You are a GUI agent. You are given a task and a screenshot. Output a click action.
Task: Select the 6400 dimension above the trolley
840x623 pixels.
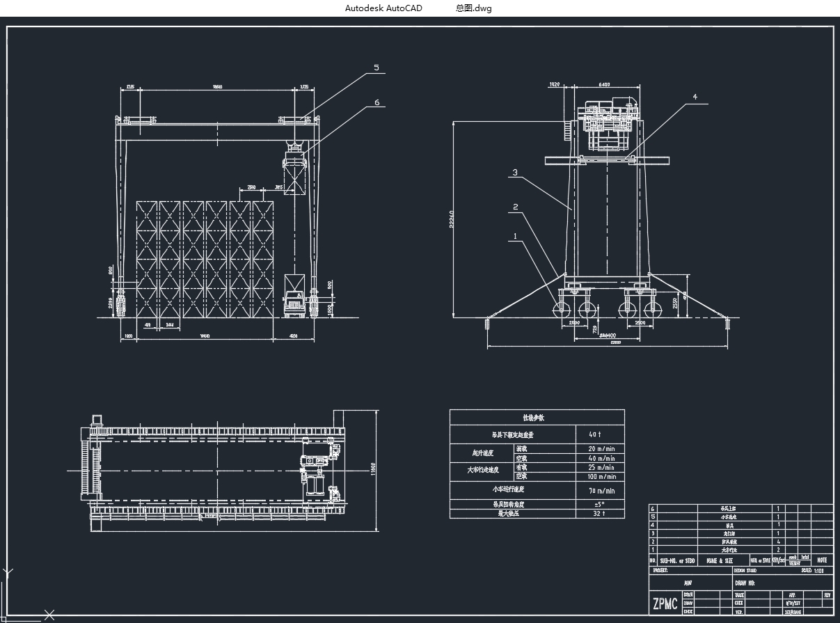click(x=605, y=85)
